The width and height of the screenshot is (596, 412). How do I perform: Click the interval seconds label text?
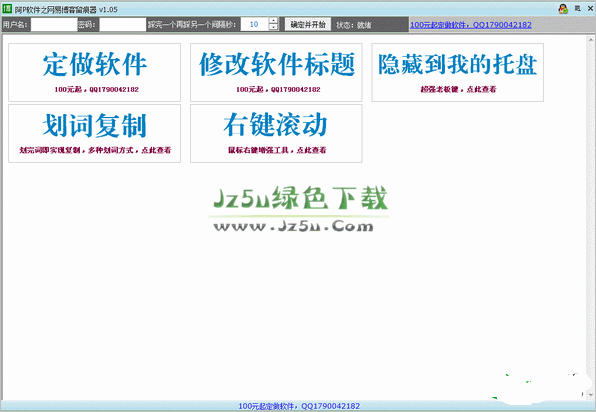pos(192,25)
